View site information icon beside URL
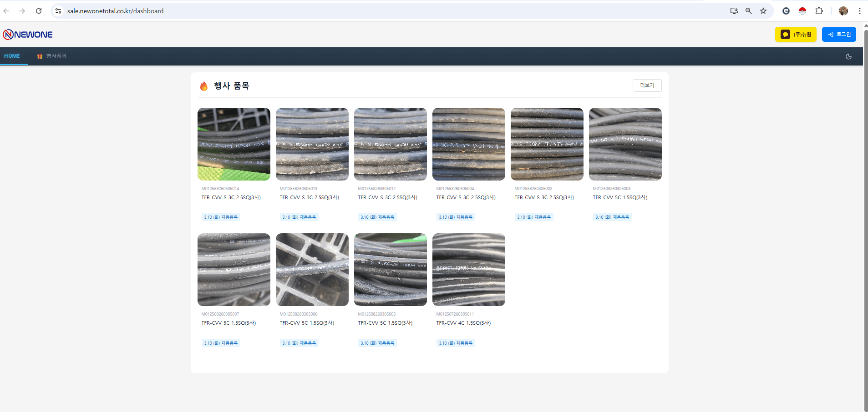This screenshot has width=868, height=412. coord(58,11)
